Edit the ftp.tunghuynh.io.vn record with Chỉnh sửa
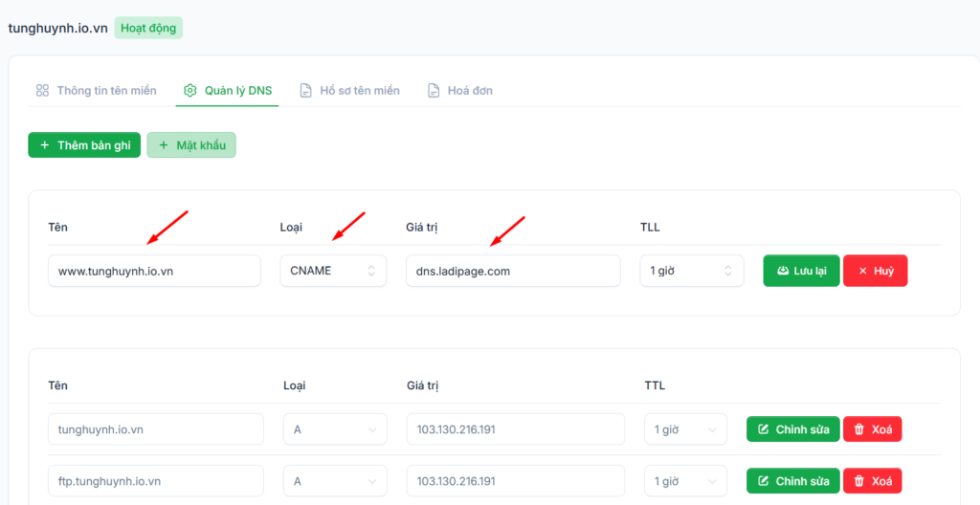Viewport: 980px width, 505px height. click(793, 481)
